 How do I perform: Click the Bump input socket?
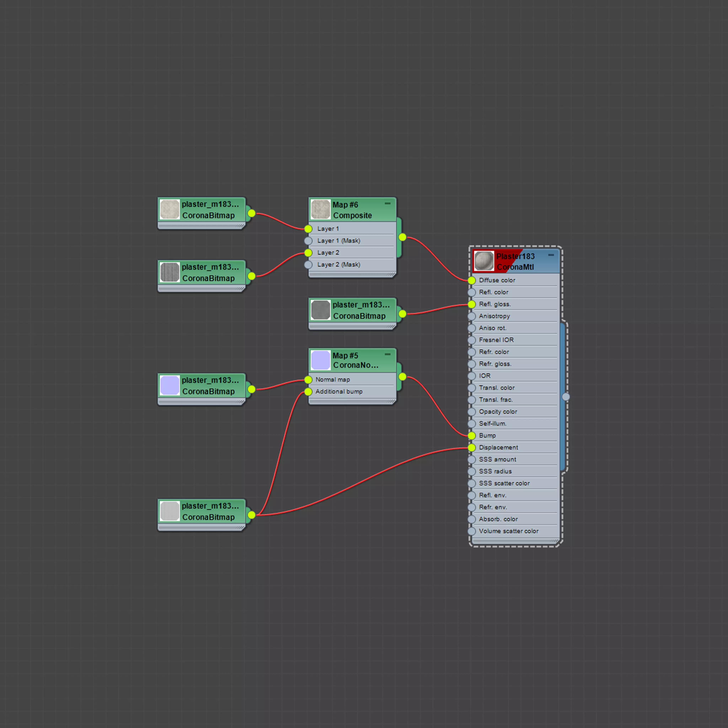tap(472, 436)
